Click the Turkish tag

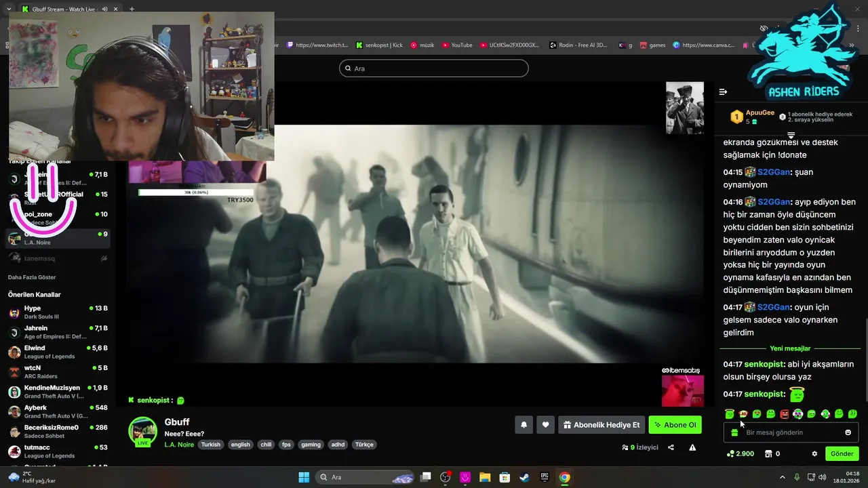coord(210,445)
